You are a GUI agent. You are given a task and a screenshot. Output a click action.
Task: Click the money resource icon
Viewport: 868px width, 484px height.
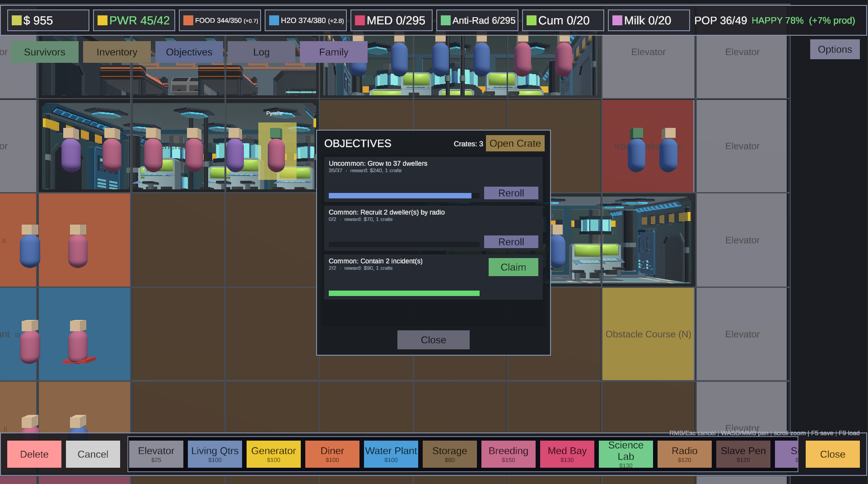[17, 20]
